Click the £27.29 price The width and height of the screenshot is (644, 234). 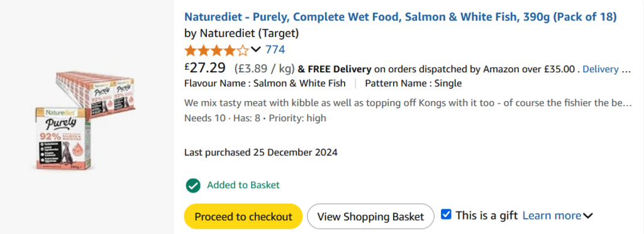click(x=205, y=67)
